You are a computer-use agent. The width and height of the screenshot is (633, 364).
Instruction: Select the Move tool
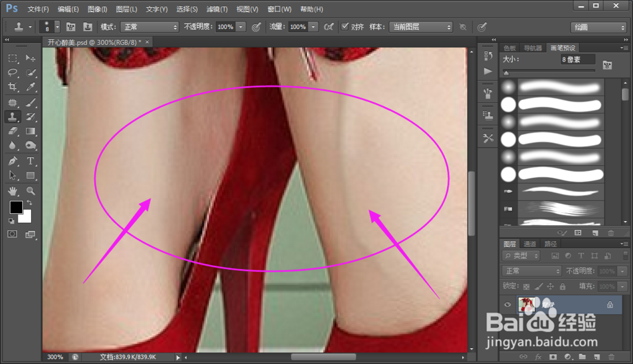point(30,58)
